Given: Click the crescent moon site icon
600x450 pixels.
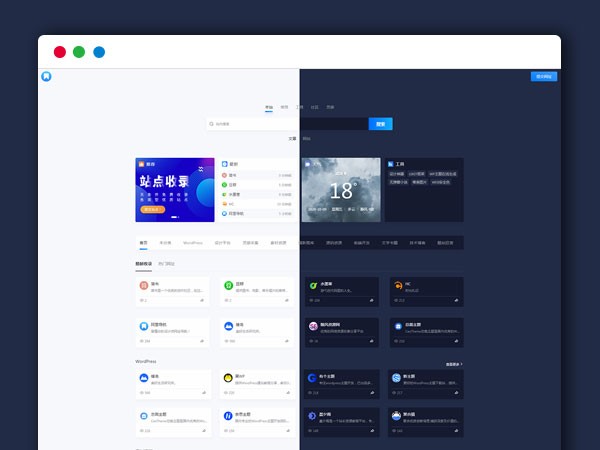Looking at the screenshot, I should (x=313, y=414).
